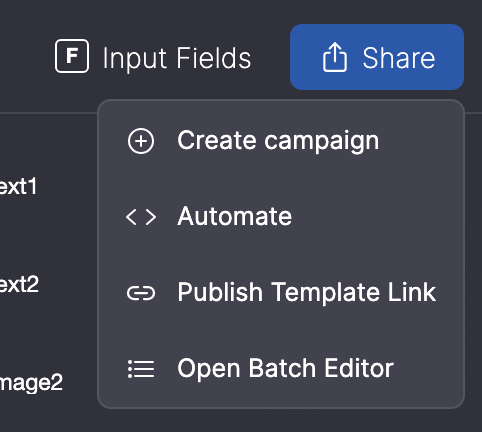This screenshot has width=482, height=432.
Task: Click the chain link icon for Publish Template Link
Action: (141, 293)
